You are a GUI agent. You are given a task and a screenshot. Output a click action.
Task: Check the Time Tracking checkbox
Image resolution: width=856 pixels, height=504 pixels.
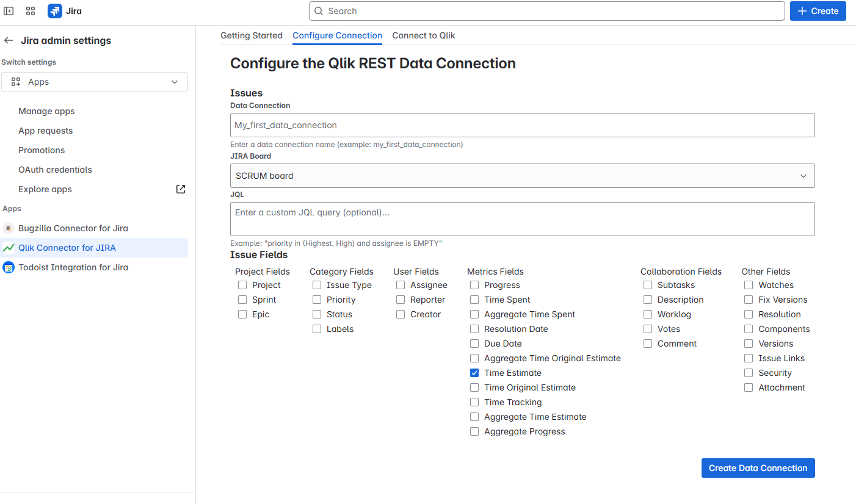[x=474, y=402]
